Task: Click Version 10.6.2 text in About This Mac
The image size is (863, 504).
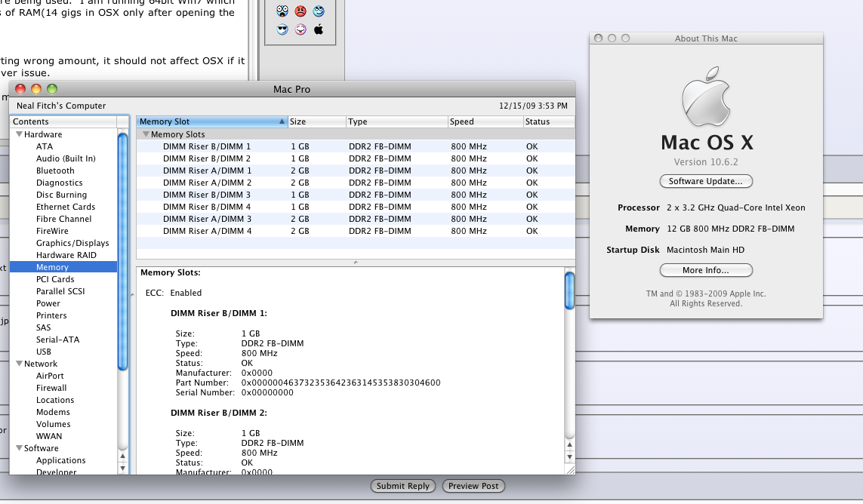Action: point(706,161)
